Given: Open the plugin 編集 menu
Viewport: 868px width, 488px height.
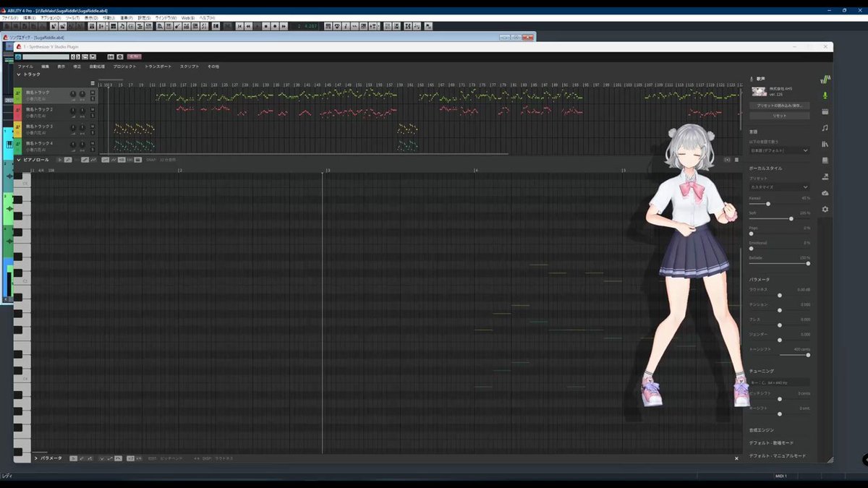Looking at the screenshot, I should pyautogui.click(x=46, y=67).
